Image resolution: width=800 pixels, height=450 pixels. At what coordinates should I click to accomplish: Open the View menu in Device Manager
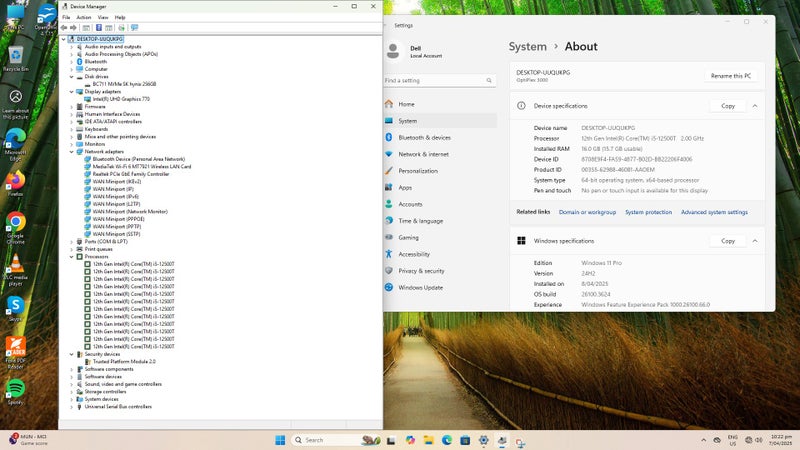(x=103, y=17)
